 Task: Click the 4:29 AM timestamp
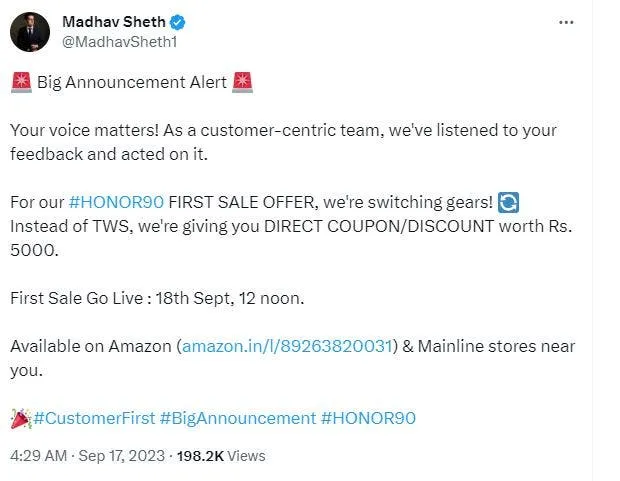[x=37, y=456]
